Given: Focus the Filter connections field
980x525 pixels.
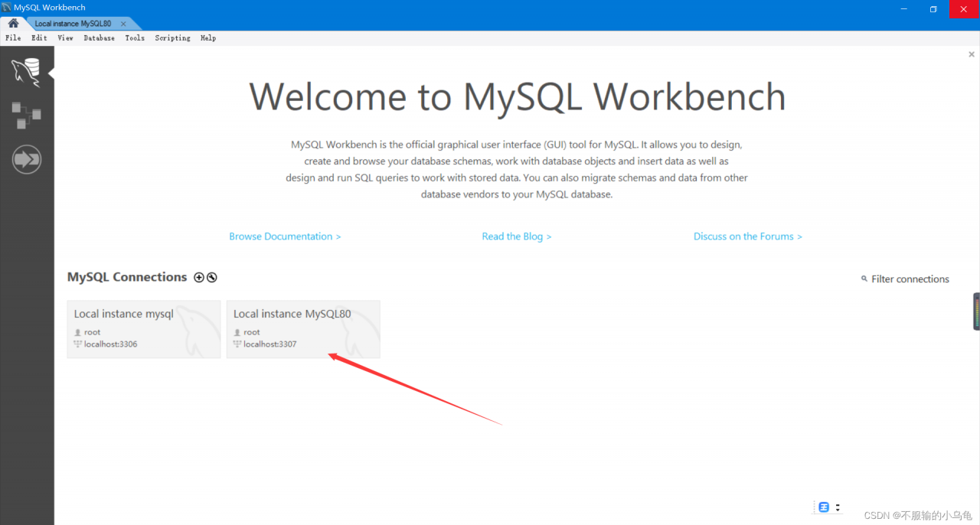Looking at the screenshot, I should click(910, 279).
